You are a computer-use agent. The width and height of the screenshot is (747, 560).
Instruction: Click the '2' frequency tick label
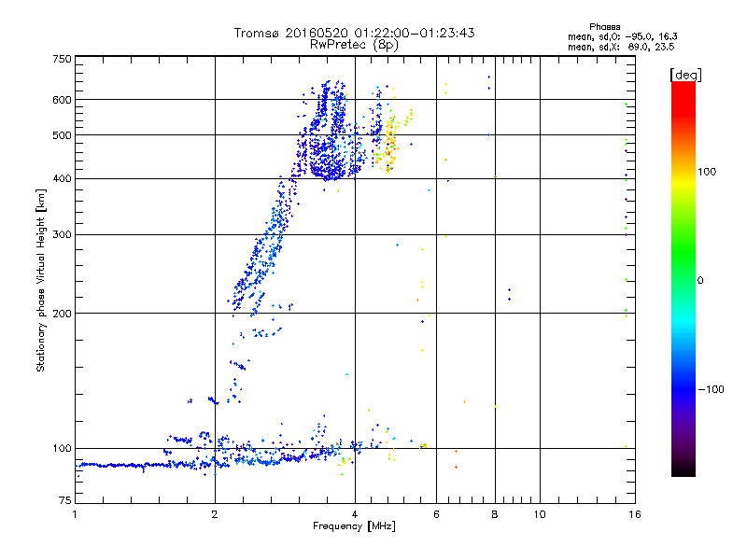pyautogui.click(x=215, y=514)
